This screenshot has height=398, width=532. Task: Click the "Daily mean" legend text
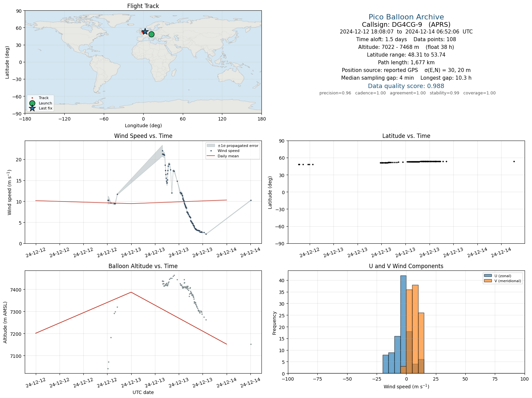tap(228, 156)
